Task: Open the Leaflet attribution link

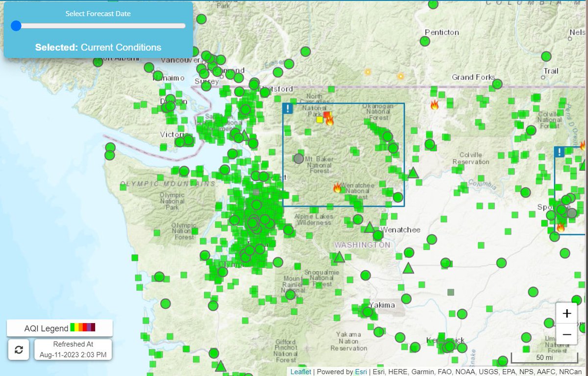Action: tap(300, 372)
